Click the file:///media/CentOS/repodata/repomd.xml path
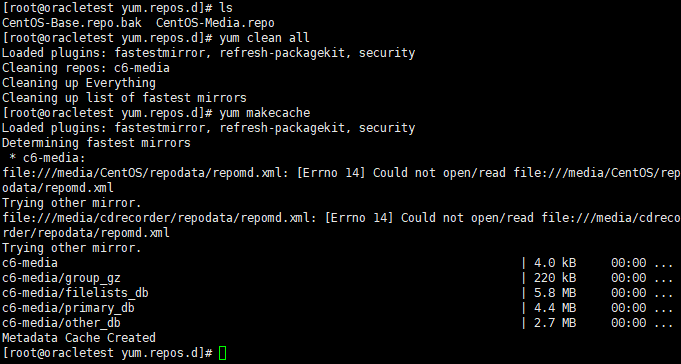681x364 pixels. pyautogui.click(x=145, y=173)
